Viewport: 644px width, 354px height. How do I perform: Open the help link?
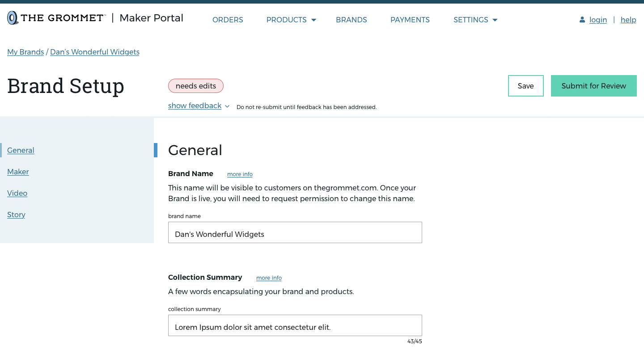click(x=628, y=20)
